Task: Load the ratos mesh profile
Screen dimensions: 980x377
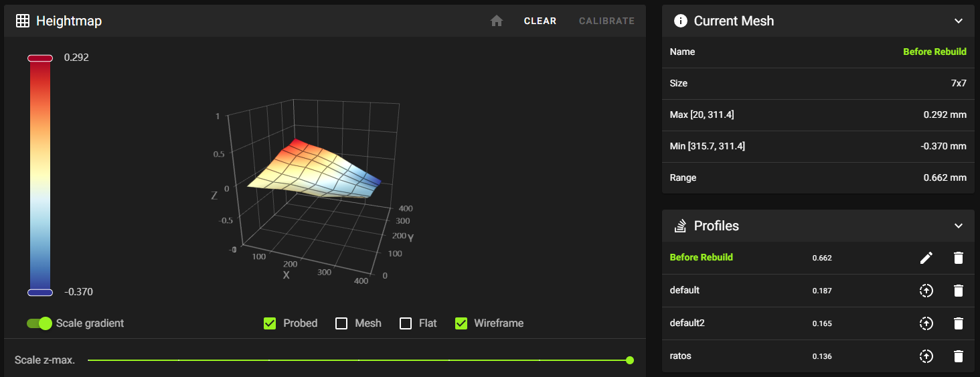Action: (x=926, y=356)
